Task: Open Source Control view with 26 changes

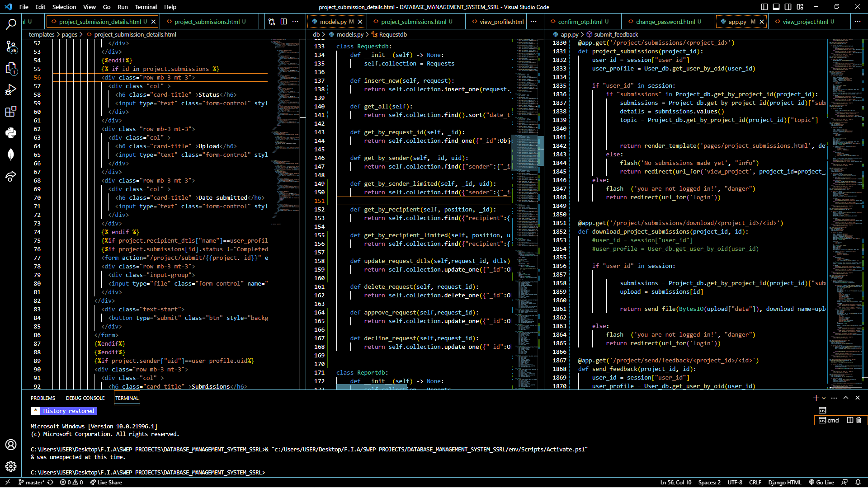Action: (x=11, y=46)
